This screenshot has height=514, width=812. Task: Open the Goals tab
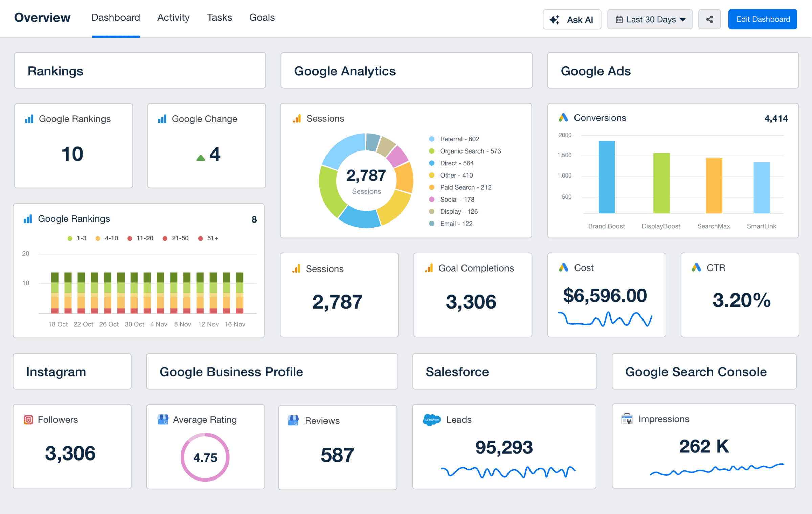[262, 18]
